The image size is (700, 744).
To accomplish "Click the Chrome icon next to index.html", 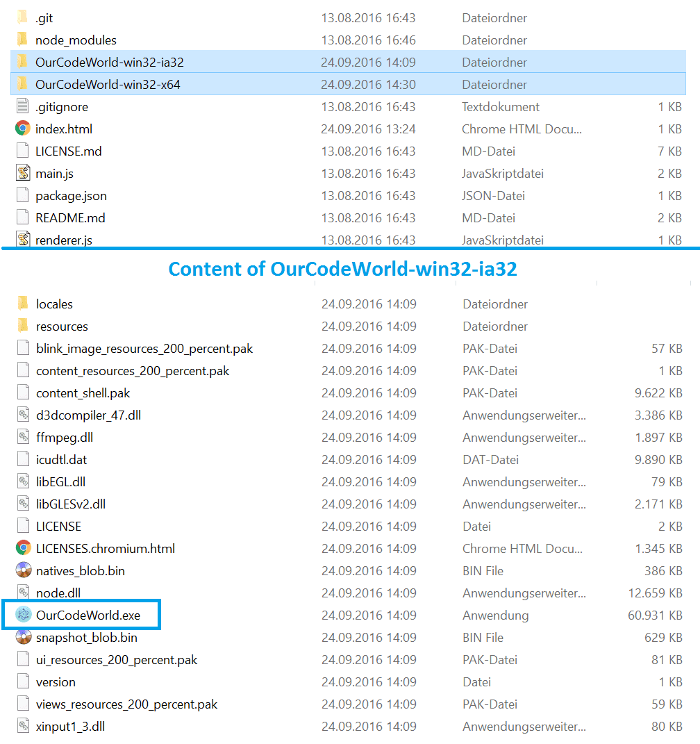I will click(x=23, y=129).
